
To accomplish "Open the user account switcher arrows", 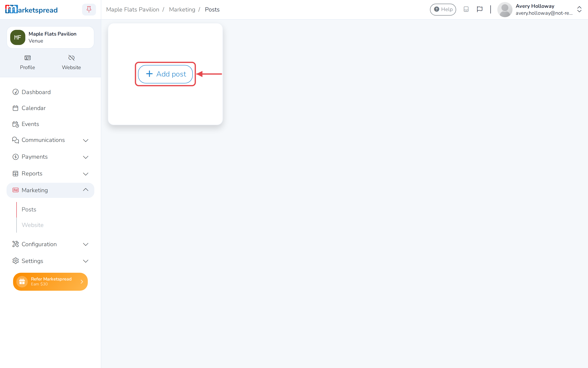I will click(579, 9).
